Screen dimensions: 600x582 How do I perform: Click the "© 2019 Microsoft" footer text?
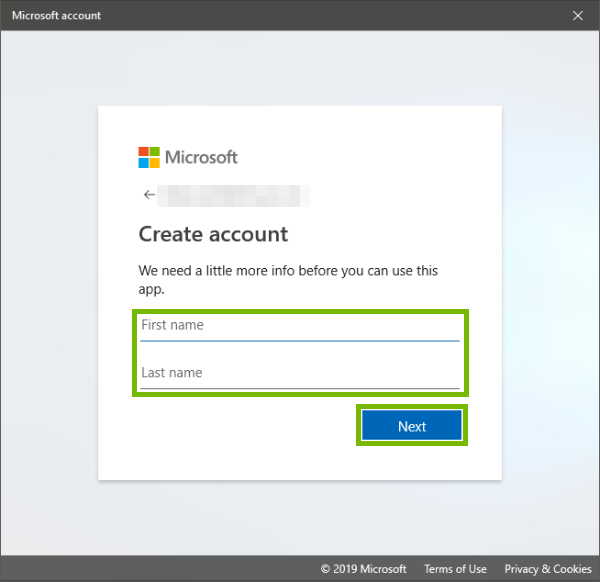pos(364,569)
